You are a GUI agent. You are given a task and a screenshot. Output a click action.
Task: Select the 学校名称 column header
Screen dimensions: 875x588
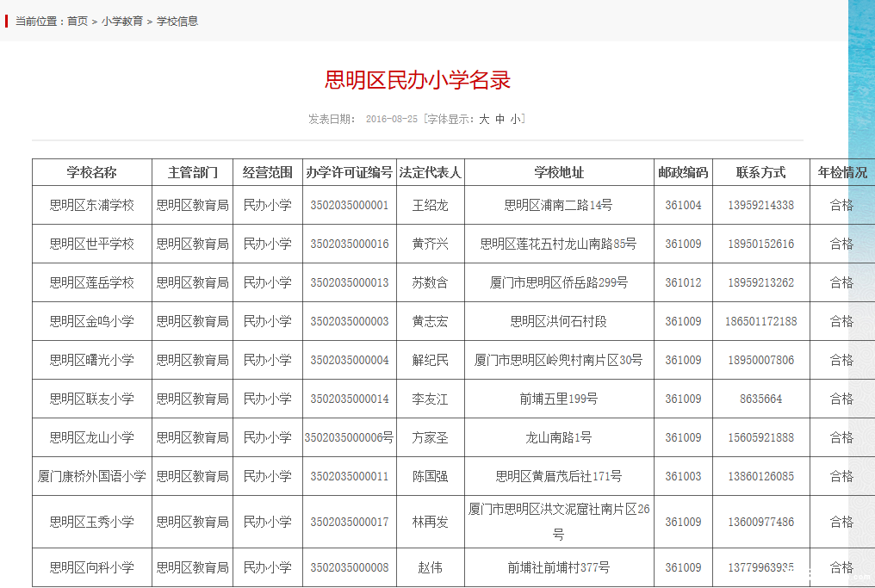tap(92, 172)
